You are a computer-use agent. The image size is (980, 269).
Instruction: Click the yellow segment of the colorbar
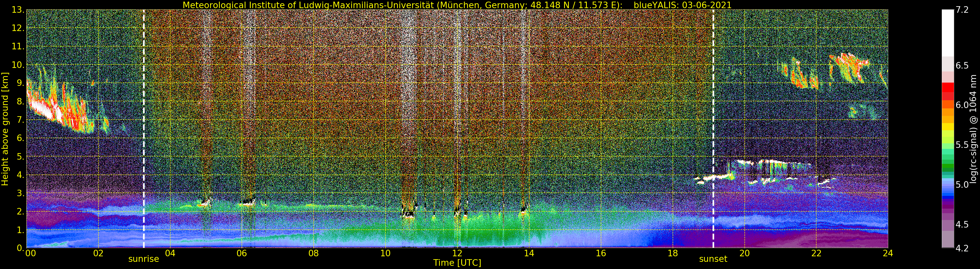click(948, 127)
